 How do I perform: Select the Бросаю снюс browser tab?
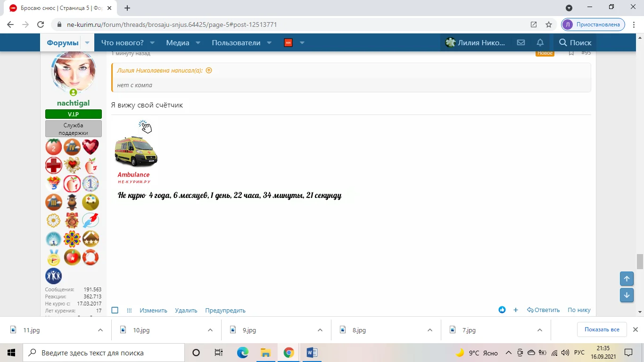(x=60, y=8)
